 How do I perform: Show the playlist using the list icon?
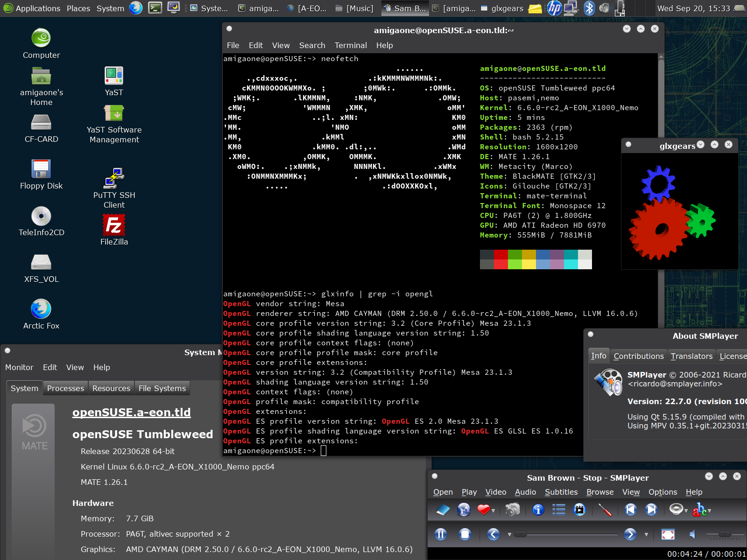pos(558,510)
